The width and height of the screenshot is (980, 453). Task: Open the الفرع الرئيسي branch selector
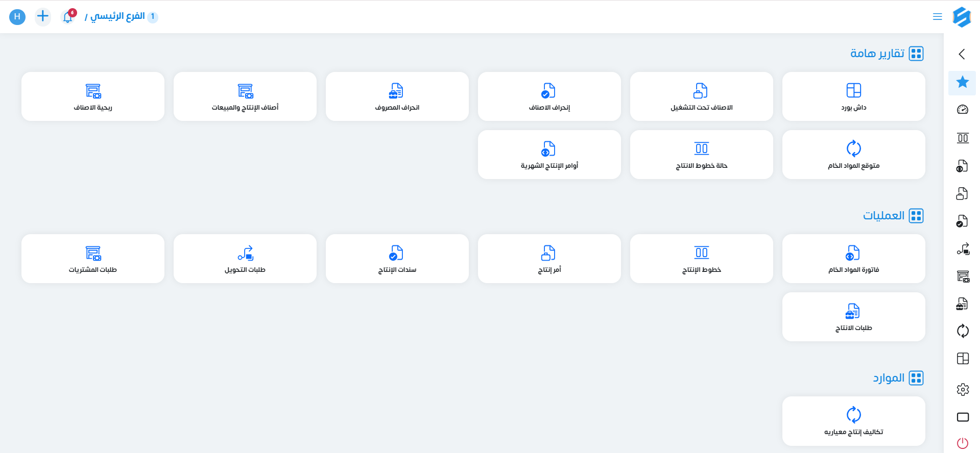117,16
